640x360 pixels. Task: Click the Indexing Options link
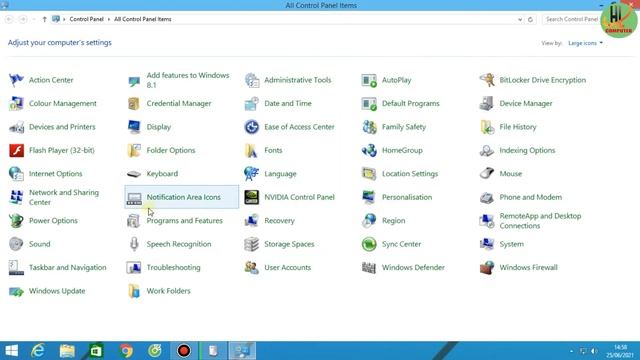(527, 150)
